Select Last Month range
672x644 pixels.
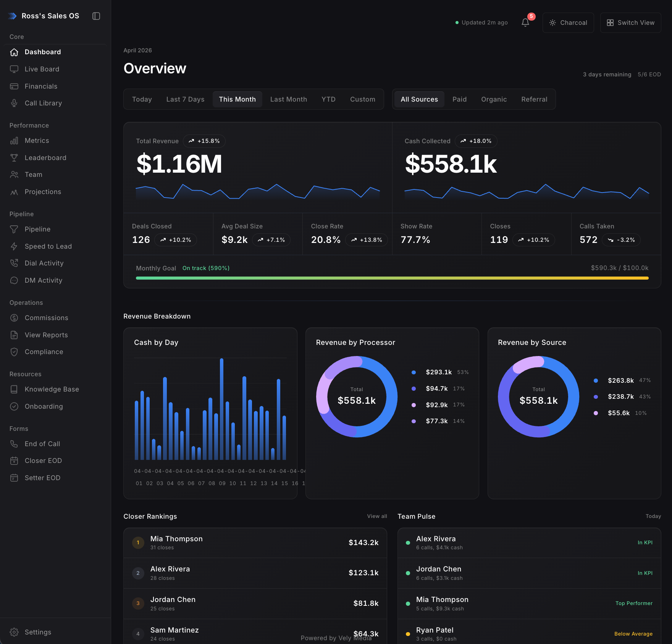click(x=289, y=99)
